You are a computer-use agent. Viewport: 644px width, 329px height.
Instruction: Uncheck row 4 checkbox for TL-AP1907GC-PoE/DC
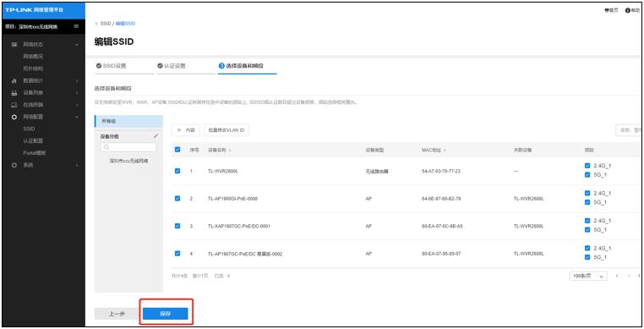(177, 254)
